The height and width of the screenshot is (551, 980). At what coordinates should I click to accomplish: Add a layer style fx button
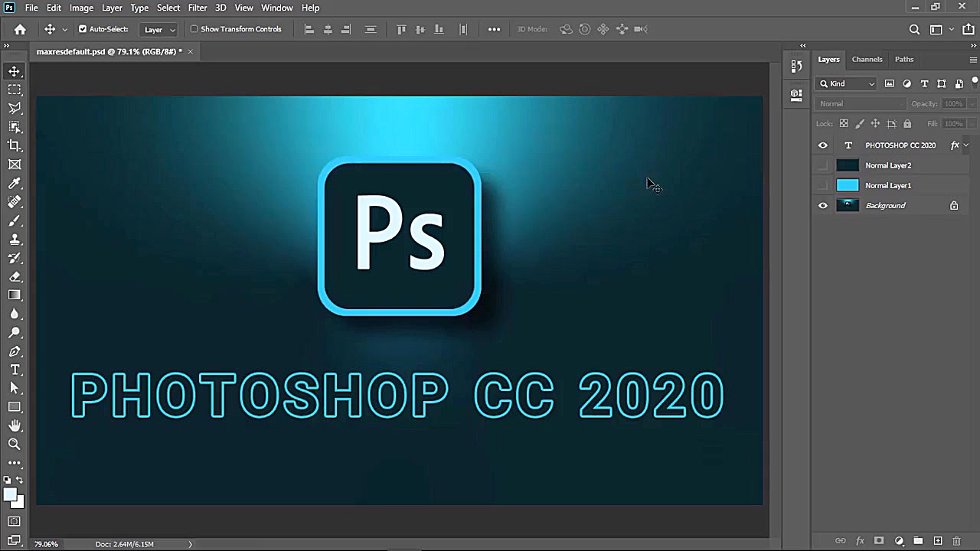pos(860,541)
